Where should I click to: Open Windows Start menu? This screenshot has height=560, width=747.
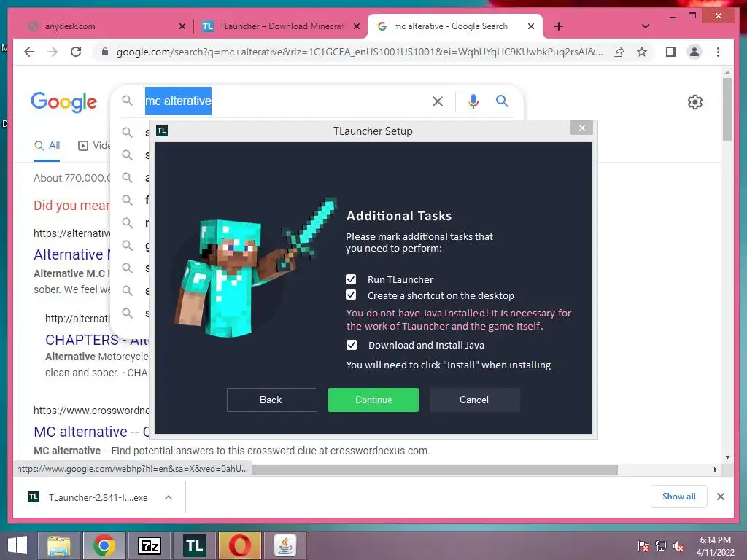18,545
